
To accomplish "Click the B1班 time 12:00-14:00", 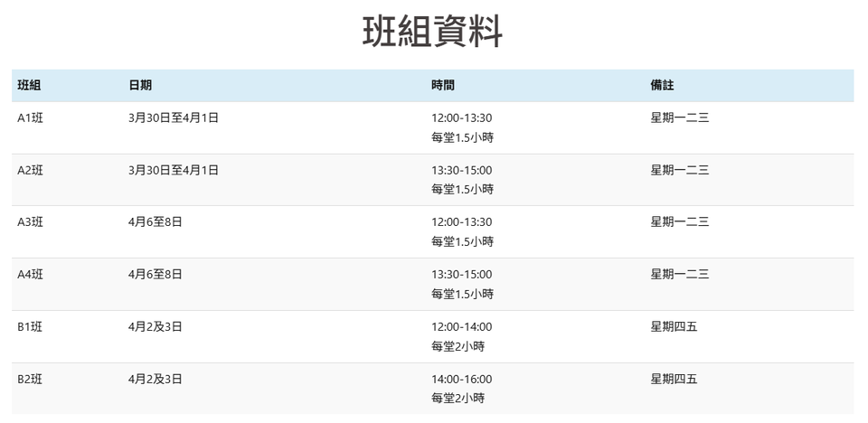I will [x=462, y=327].
